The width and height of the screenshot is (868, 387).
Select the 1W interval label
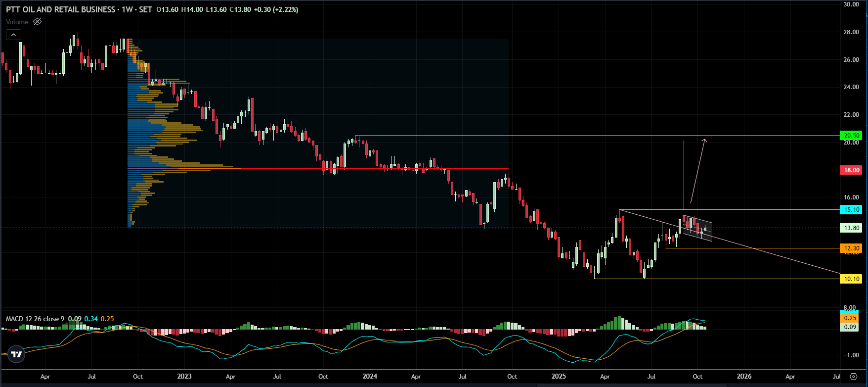point(128,9)
